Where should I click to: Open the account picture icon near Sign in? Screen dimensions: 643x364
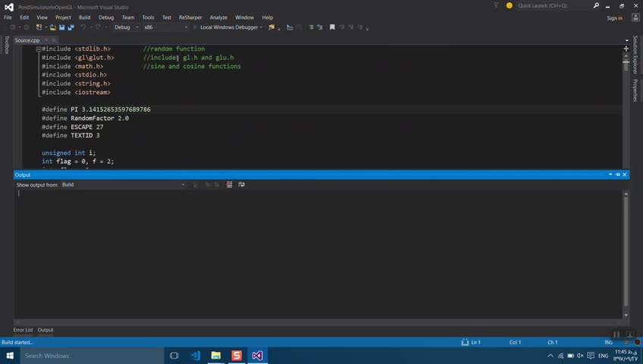635,17
